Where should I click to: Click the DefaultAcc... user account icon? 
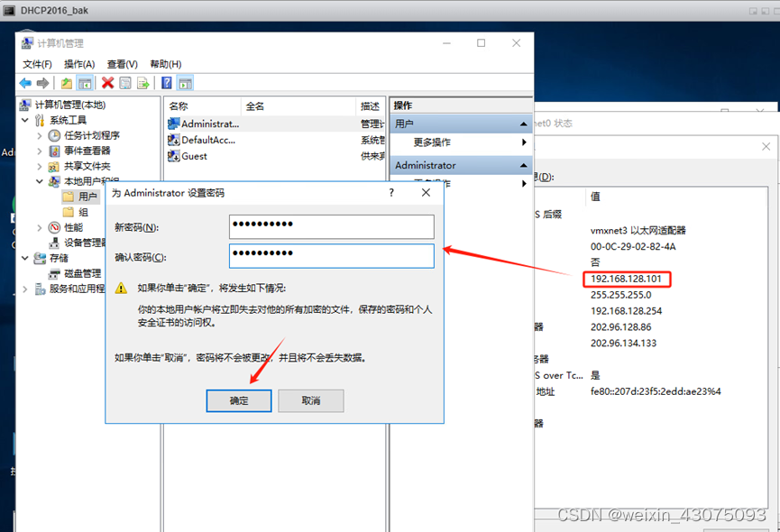[174, 140]
